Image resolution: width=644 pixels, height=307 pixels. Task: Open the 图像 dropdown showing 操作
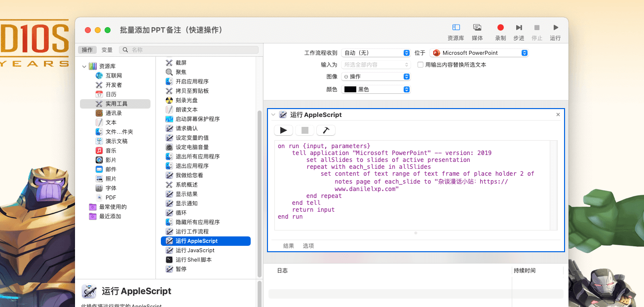(376, 77)
